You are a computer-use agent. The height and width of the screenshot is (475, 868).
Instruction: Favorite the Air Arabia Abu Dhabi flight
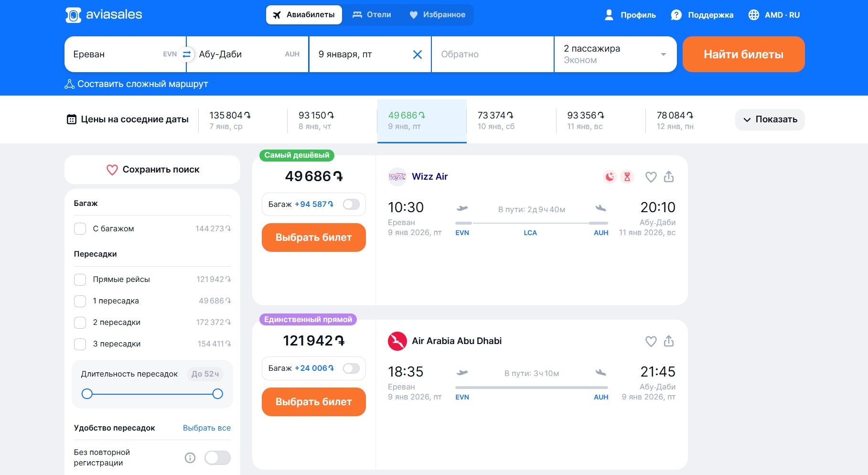tap(651, 341)
